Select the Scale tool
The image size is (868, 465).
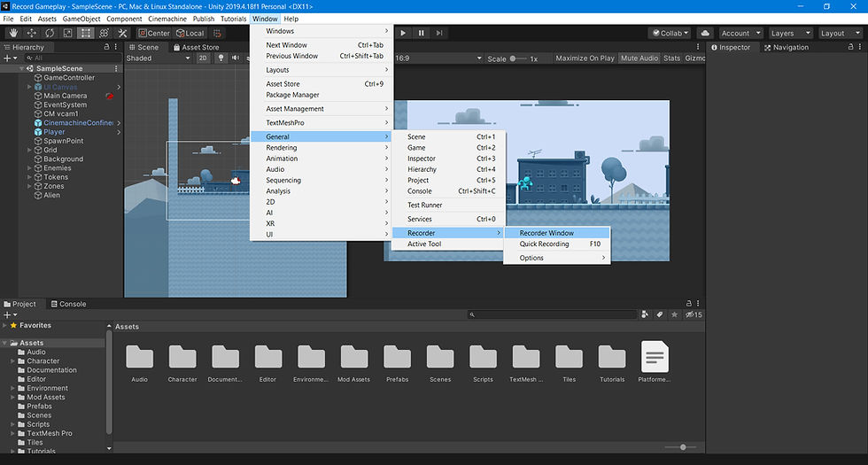point(67,34)
